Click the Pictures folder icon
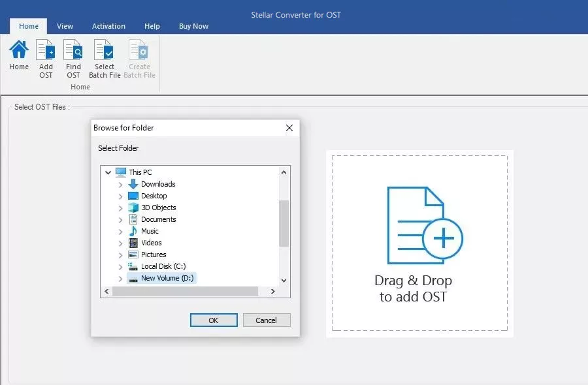 click(133, 254)
